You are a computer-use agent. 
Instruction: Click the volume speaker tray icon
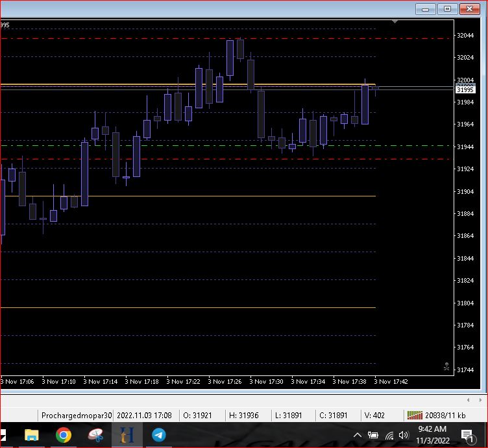[404, 435]
